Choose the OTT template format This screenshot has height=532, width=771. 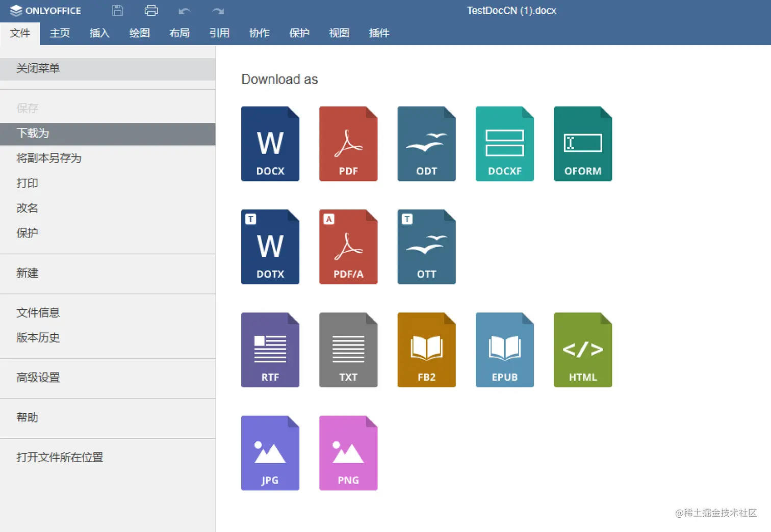point(426,247)
